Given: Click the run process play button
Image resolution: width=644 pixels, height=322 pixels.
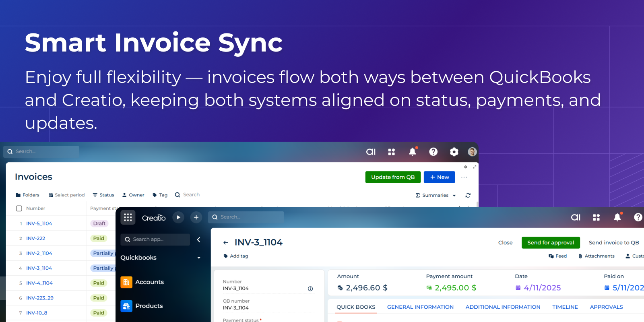Looking at the screenshot, I should 178,217.
